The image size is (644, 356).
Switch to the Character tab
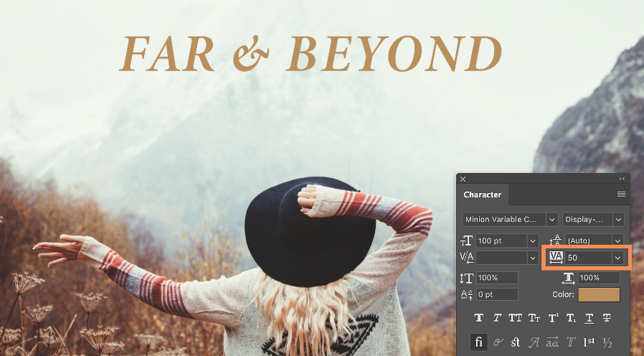pyautogui.click(x=483, y=195)
